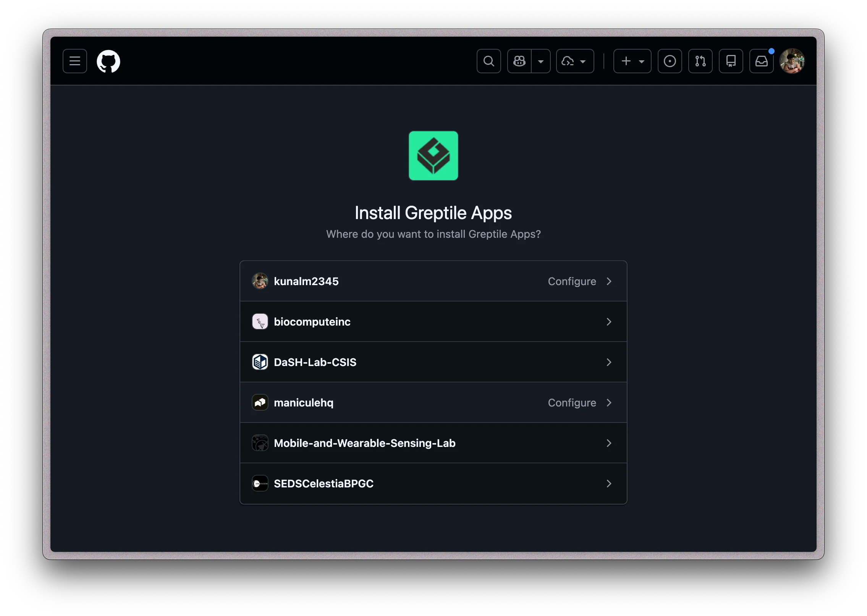Screen dimensions: 867x616
Task: Click the chevron on the maniculehq row
Action: coord(609,403)
